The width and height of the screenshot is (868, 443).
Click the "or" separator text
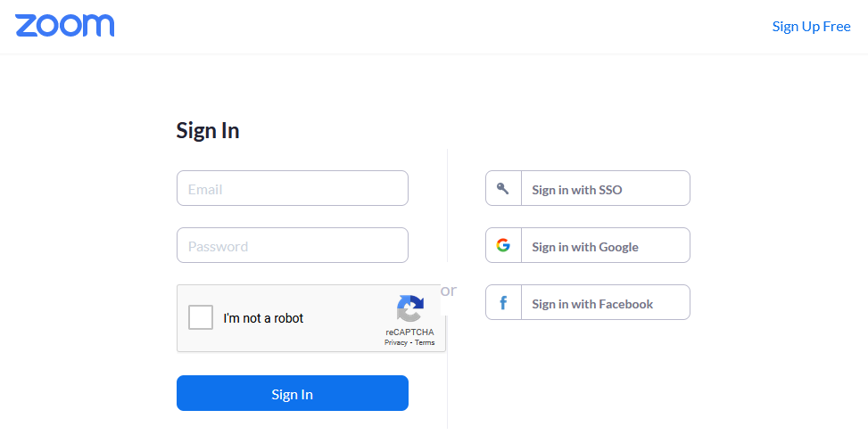449,290
